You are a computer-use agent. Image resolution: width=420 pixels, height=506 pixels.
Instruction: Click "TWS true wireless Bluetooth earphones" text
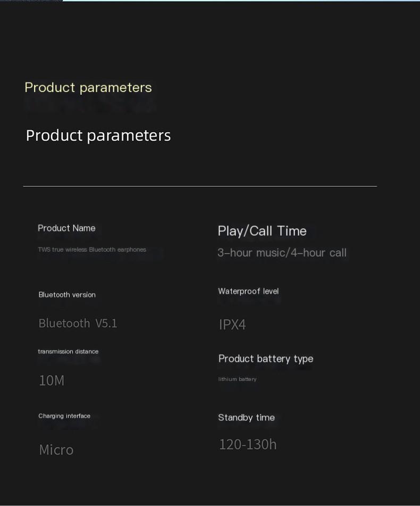(92, 250)
